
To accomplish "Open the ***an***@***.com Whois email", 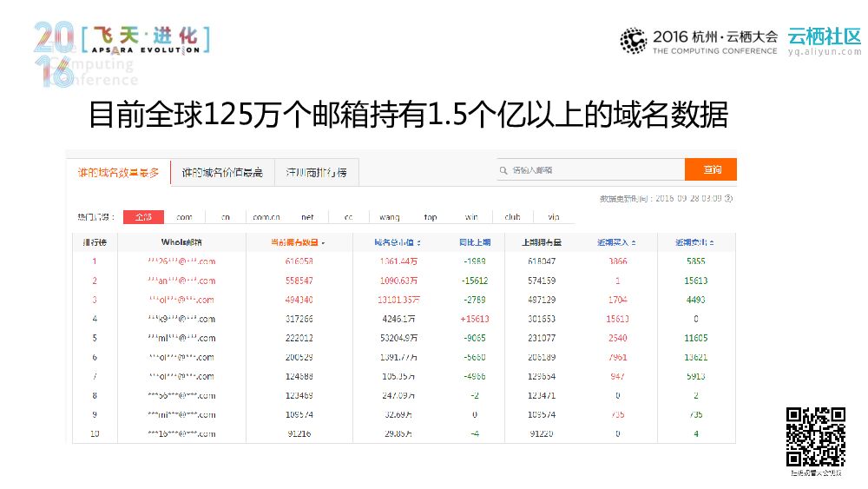I will coord(181,281).
